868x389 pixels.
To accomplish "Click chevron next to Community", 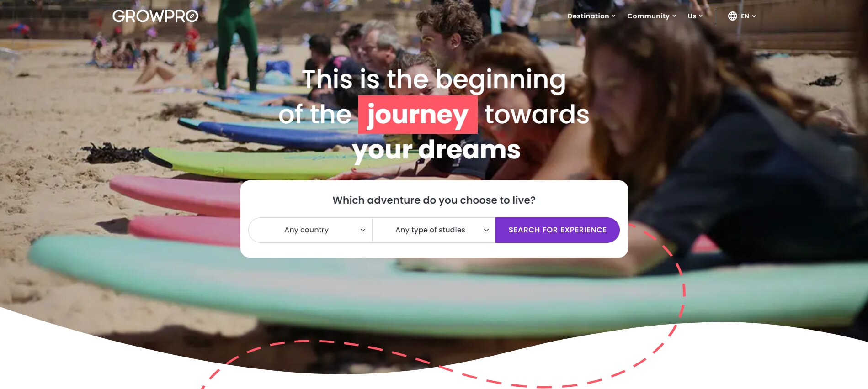I will (674, 16).
